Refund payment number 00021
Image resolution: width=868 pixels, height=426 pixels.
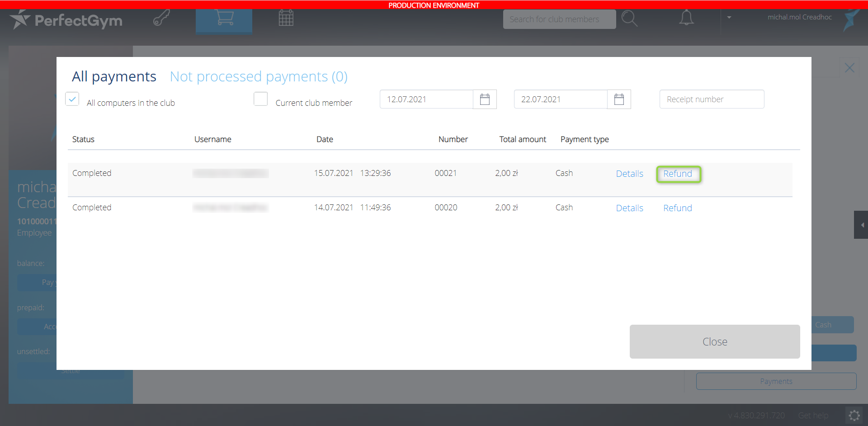[x=678, y=174]
